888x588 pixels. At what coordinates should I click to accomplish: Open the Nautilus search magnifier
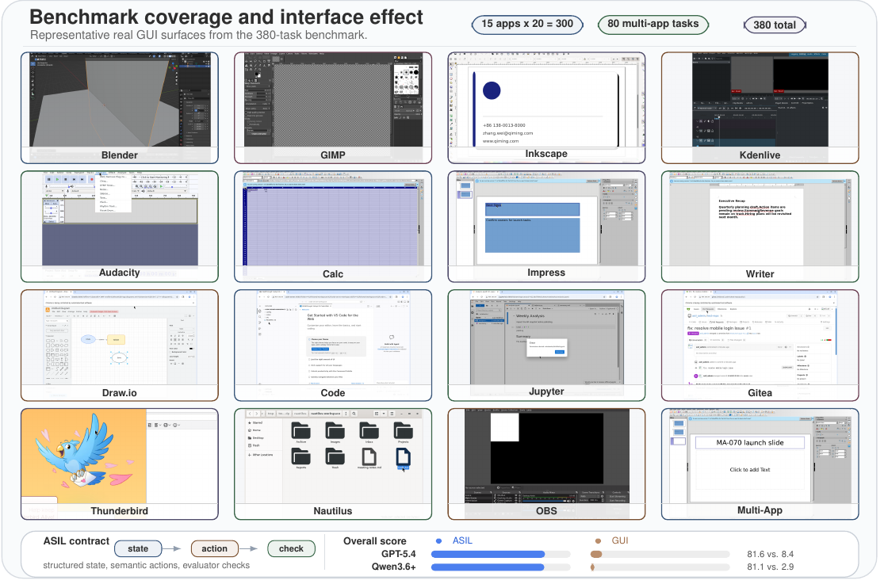click(354, 414)
